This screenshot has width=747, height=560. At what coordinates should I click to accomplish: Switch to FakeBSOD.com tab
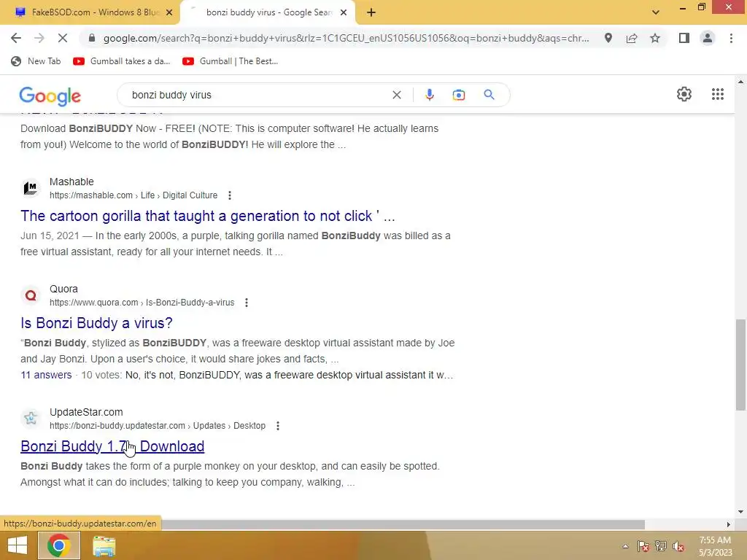[90, 12]
